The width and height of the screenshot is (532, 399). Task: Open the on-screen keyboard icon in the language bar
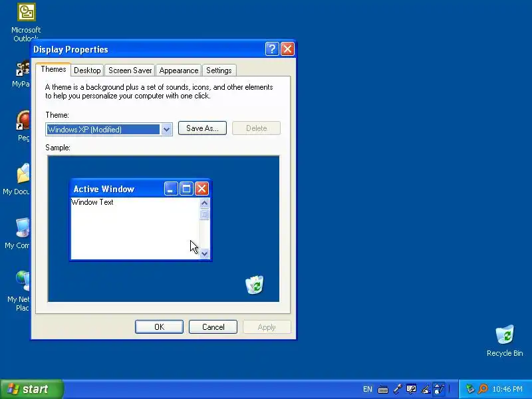383,389
